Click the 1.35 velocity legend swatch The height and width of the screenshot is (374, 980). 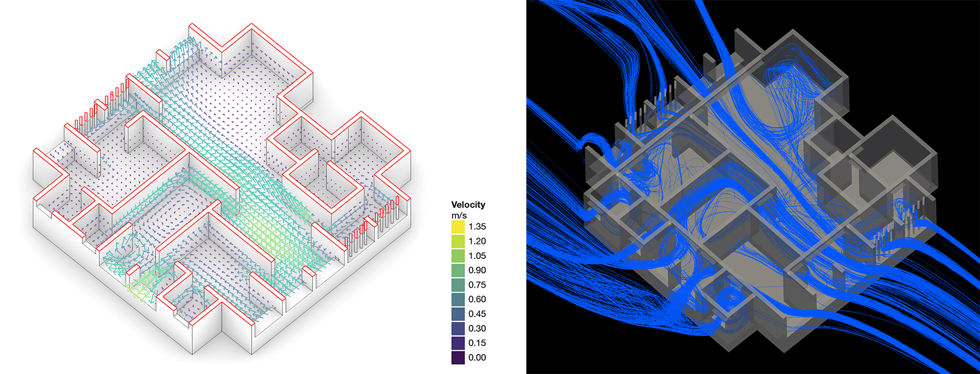coord(458,226)
